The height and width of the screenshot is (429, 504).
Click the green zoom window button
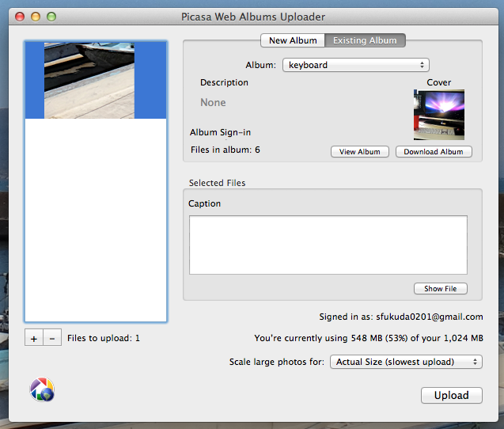51,17
